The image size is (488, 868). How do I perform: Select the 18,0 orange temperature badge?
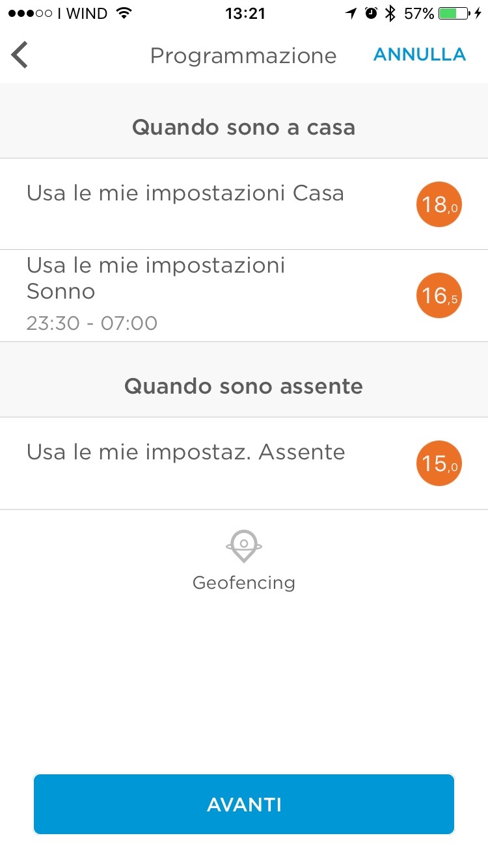pyautogui.click(x=439, y=204)
